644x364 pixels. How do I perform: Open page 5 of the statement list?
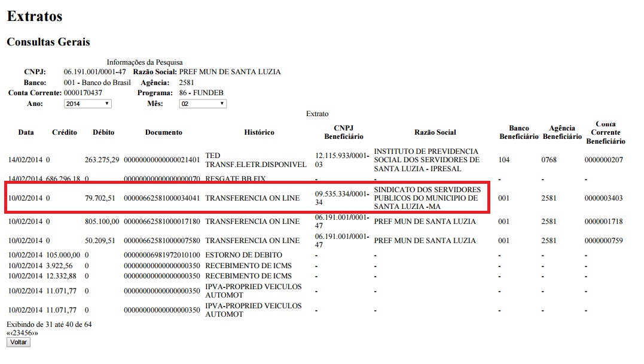tap(26, 333)
